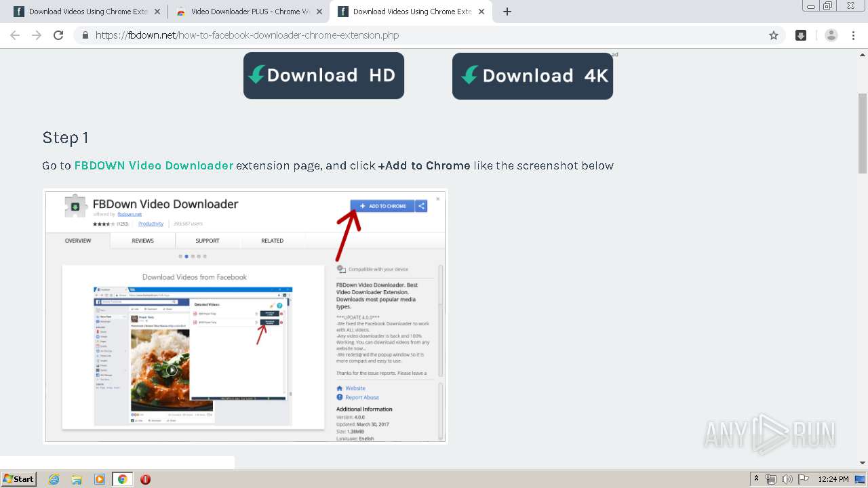
Task: Open the Action Center flag icon
Action: point(803,479)
